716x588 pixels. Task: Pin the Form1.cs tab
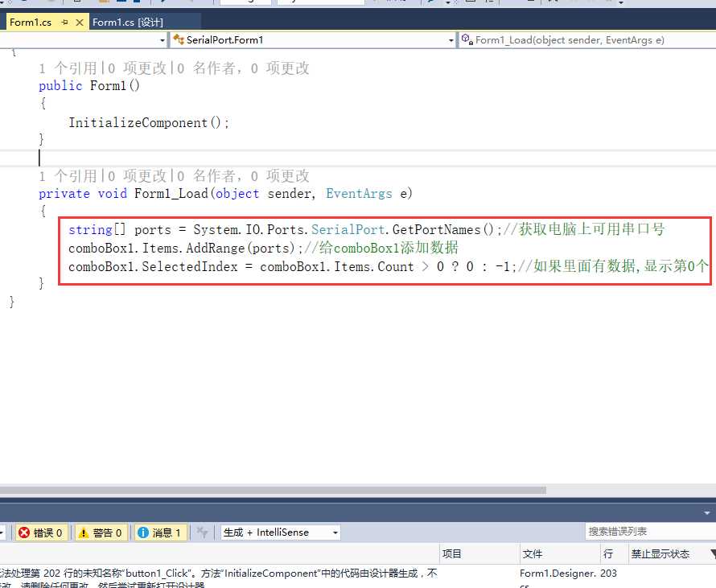[64, 22]
